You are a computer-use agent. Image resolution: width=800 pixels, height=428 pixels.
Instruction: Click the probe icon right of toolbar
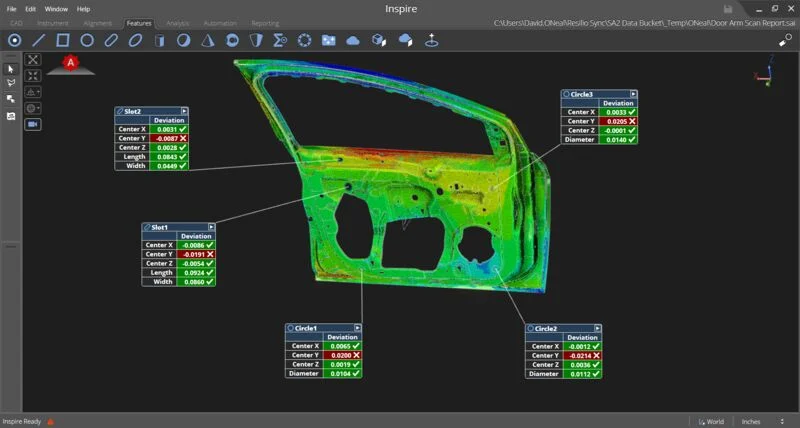pos(785,40)
